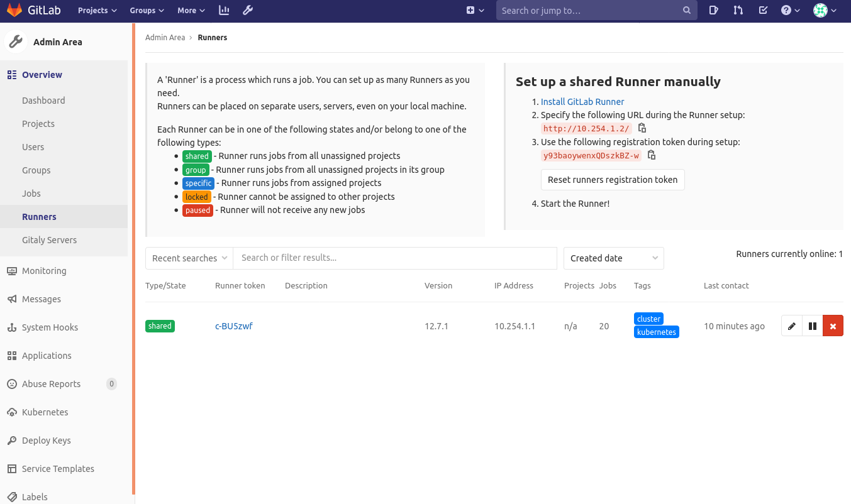Pause the c-BU5zwf runner
The image size is (851, 504).
click(813, 326)
